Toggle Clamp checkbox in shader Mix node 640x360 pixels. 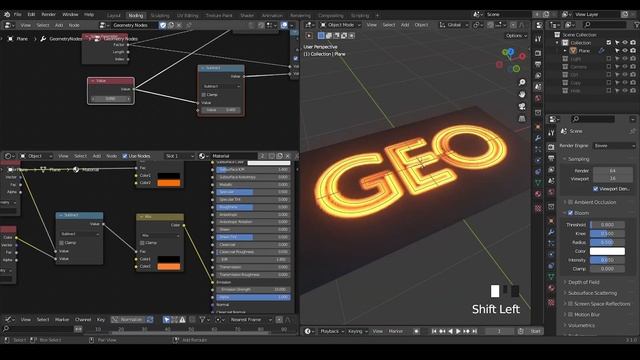[143, 243]
